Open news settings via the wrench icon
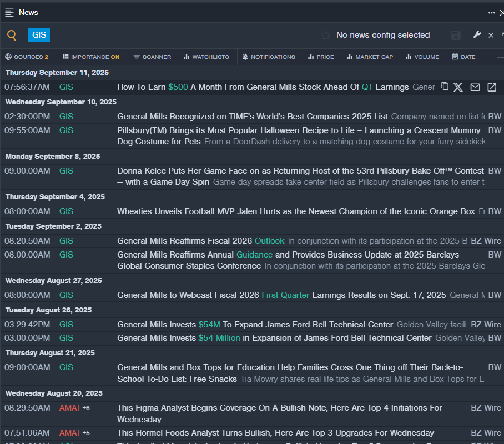This screenshot has width=504, height=444. pyautogui.click(x=477, y=35)
